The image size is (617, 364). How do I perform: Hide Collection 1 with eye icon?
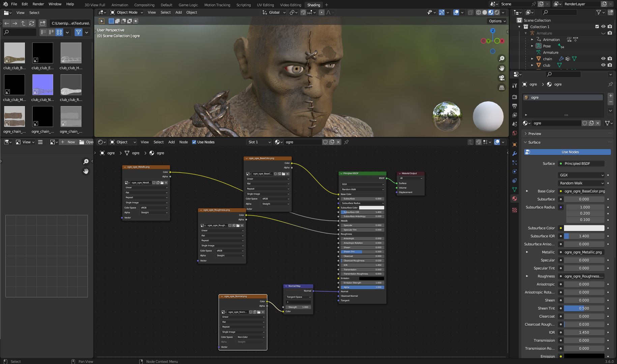603,27
